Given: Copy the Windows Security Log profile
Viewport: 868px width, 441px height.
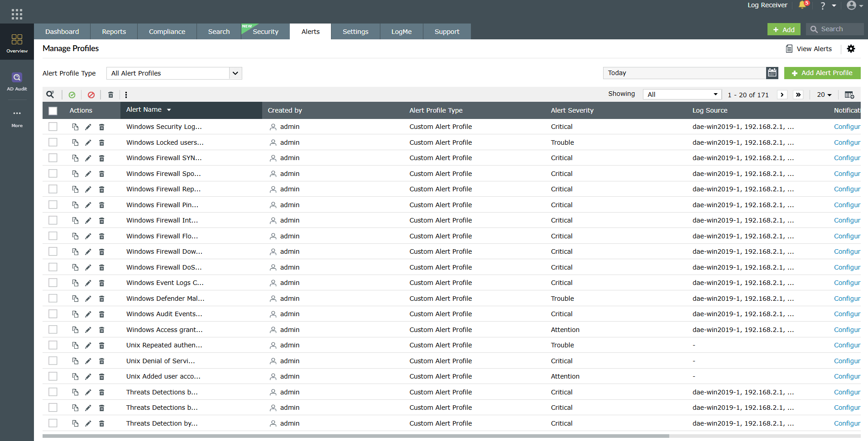Looking at the screenshot, I should point(75,127).
